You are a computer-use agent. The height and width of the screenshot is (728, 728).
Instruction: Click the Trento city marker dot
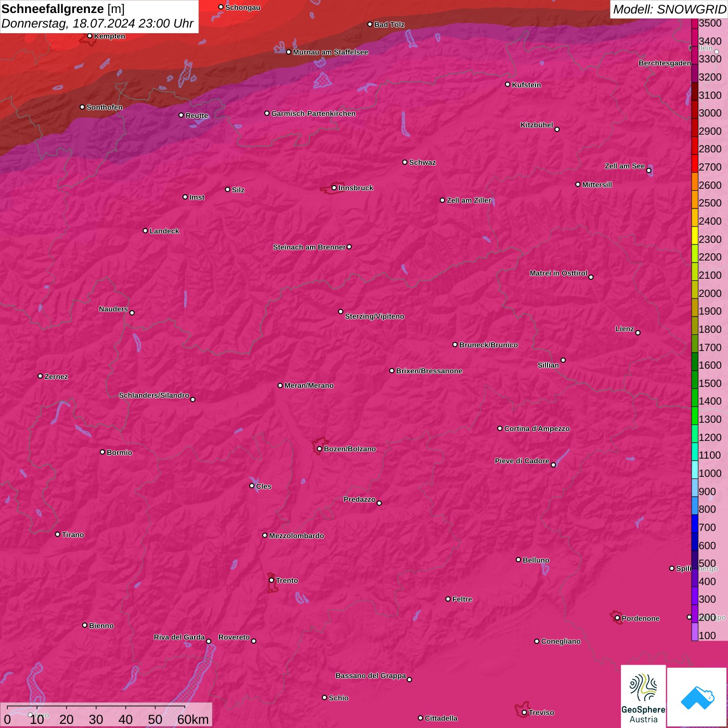tap(271, 580)
